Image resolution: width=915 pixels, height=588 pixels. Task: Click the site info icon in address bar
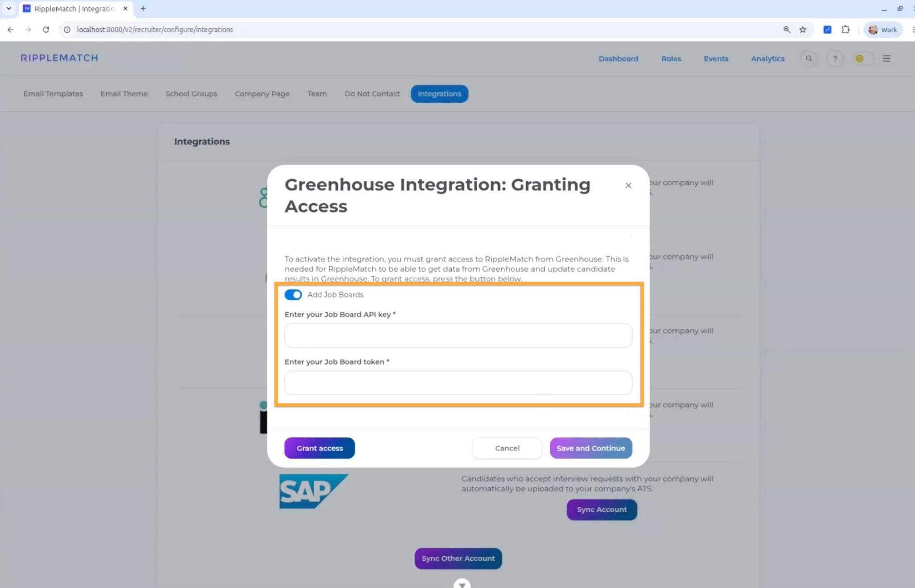click(67, 29)
